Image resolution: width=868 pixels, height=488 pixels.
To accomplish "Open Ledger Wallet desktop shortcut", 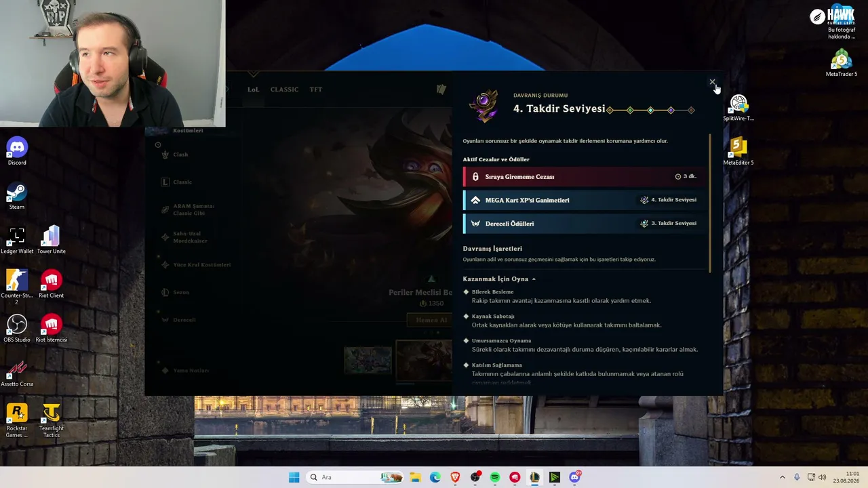I will coord(17,240).
